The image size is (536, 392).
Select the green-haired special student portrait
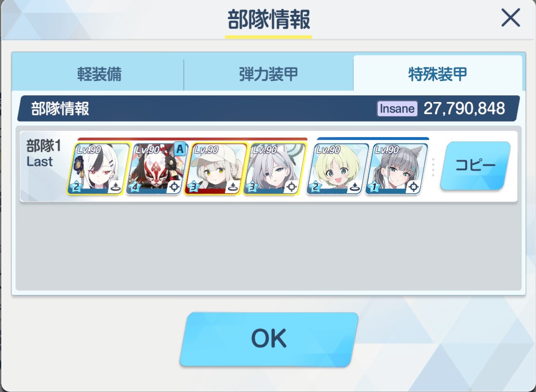tap(337, 169)
